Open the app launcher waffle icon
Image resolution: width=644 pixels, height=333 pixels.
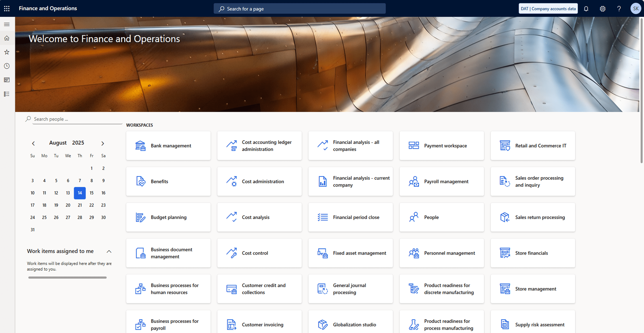pyautogui.click(x=7, y=9)
